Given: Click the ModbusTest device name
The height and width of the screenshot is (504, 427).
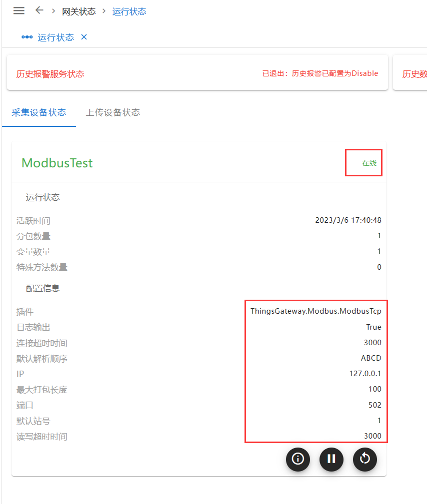Looking at the screenshot, I should pyautogui.click(x=57, y=163).
